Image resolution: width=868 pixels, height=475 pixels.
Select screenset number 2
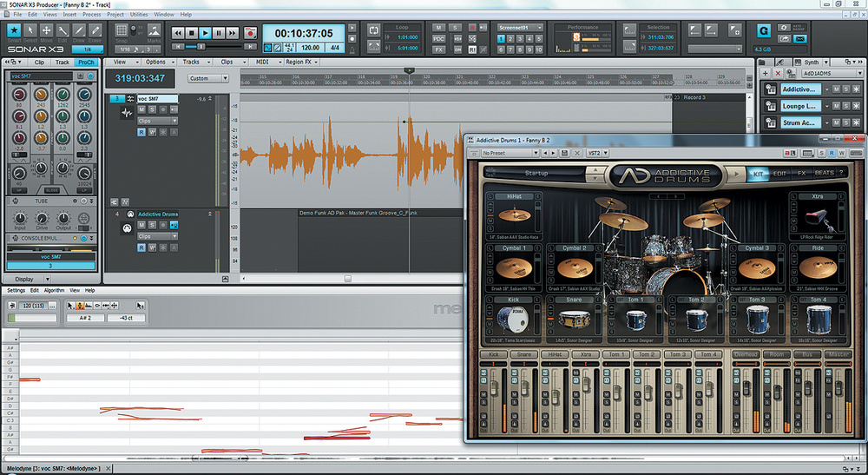[x=510, y=39]
